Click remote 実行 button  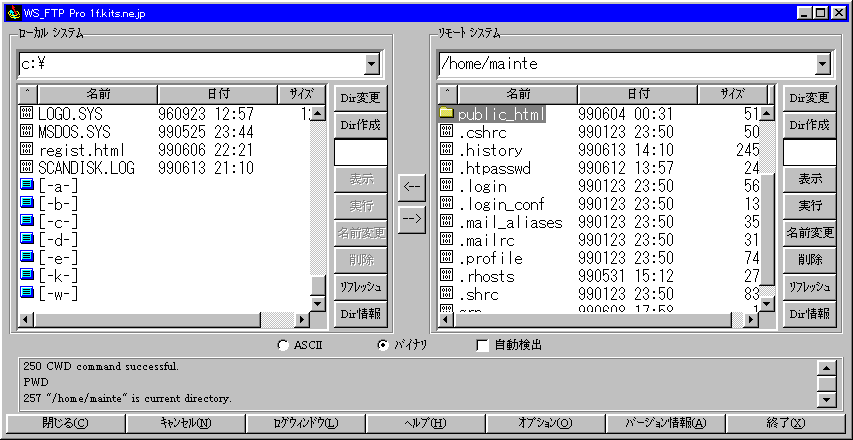pyautogui.click(x=809, y=206)
